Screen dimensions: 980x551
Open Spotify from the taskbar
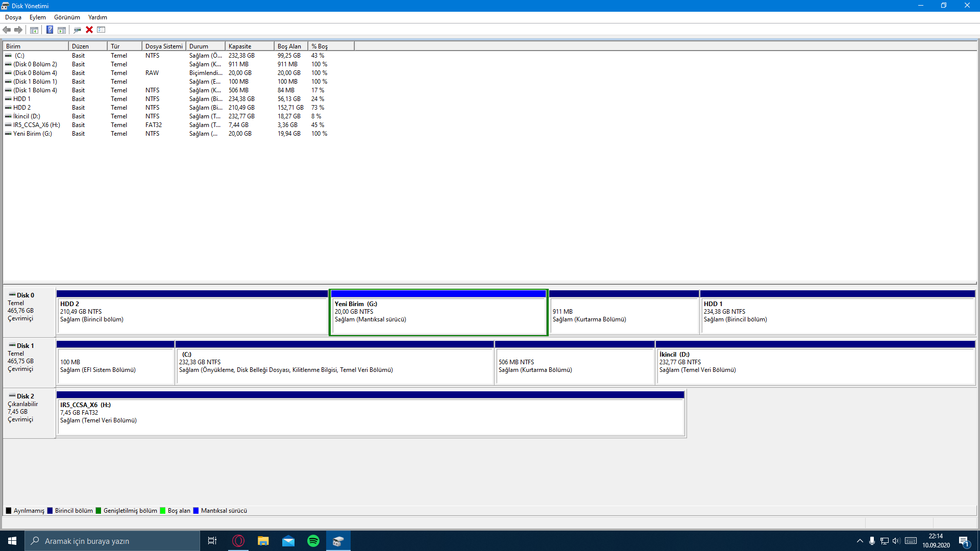coord(313,541)
